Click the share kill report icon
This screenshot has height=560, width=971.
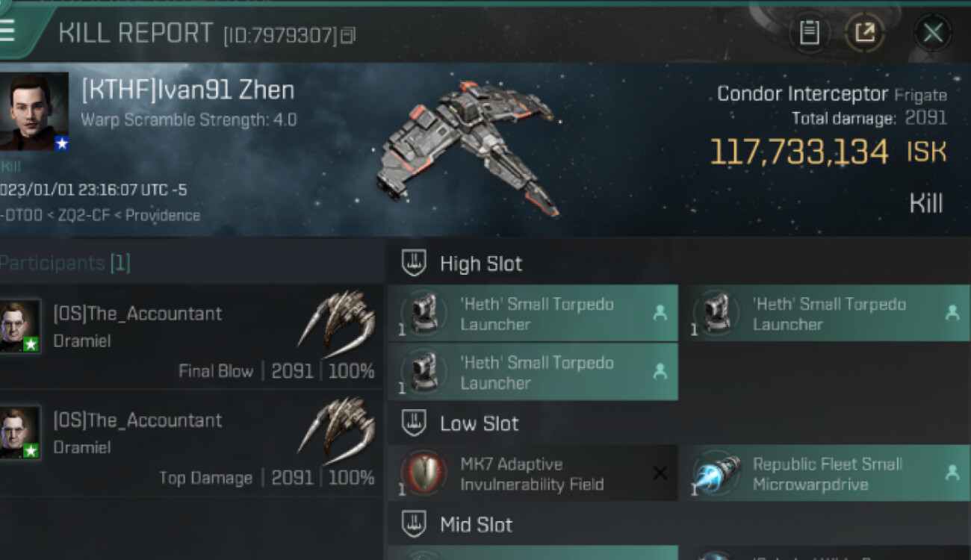[864, 33]
